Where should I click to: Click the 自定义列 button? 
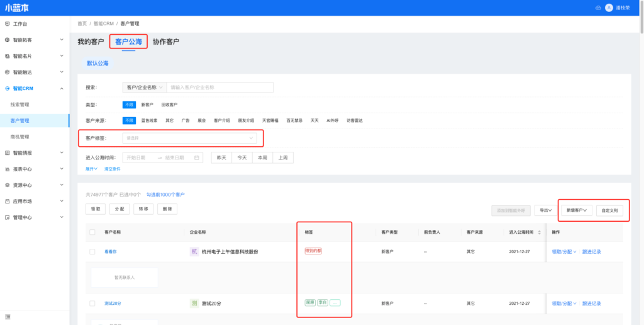click(610, 210)
